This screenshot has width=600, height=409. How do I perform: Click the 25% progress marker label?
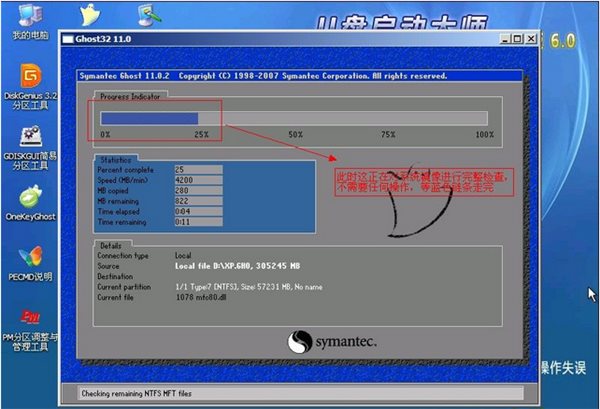point(201,135)
